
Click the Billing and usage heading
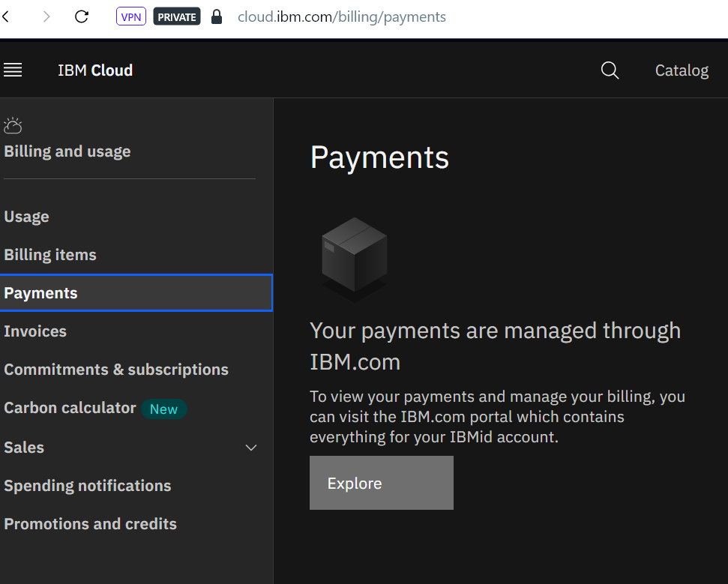click(x=67, y=151)
